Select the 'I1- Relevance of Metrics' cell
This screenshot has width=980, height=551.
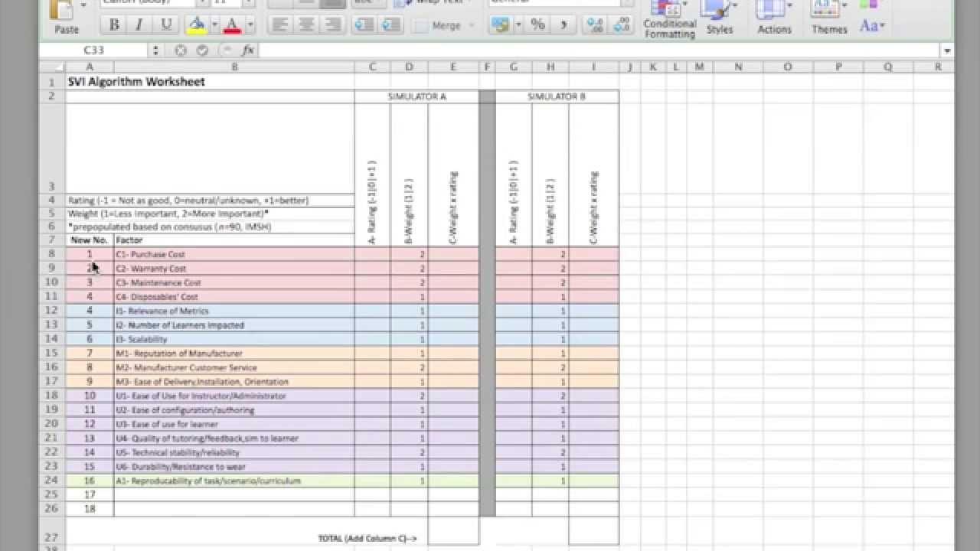point(234,311)
